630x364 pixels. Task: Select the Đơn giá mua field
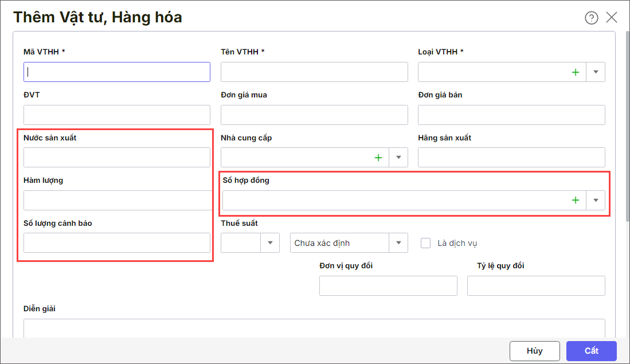pyautogui.click(x=314, y=115)
